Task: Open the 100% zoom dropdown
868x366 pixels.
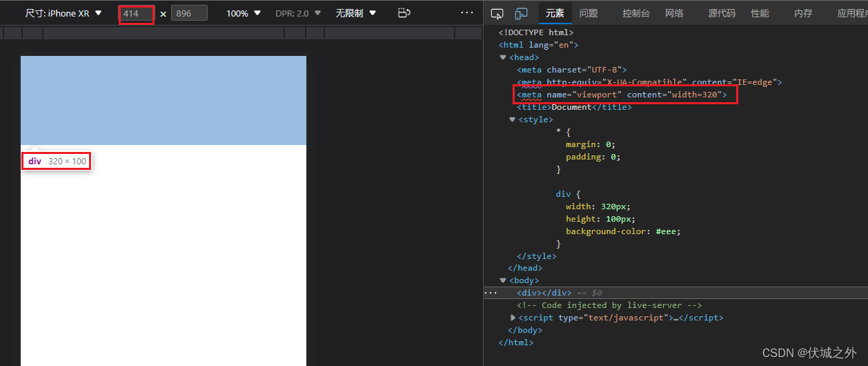Action: coord(244,13)
